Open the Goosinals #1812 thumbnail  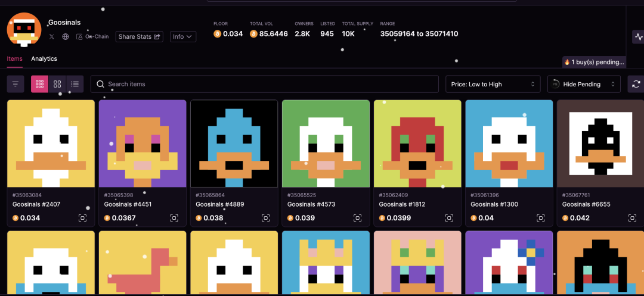[x=417, y=144]
